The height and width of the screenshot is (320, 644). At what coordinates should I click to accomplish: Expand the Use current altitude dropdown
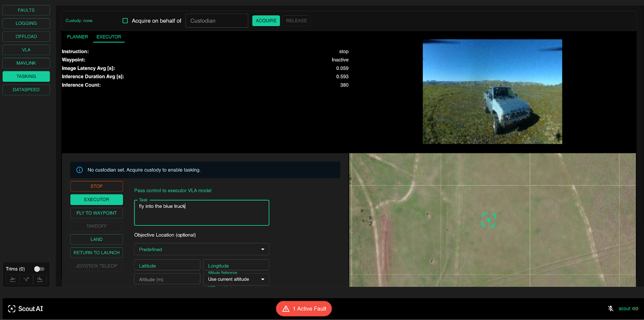236,279
